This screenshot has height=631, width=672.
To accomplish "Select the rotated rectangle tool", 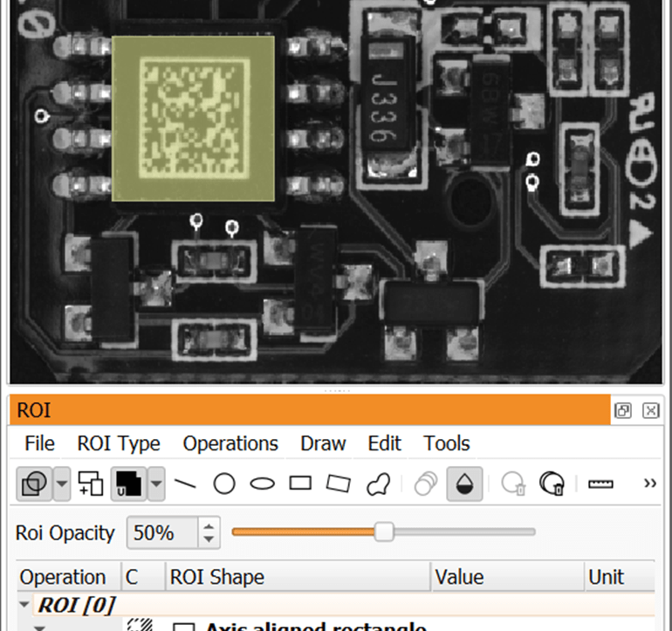I will [339, 484].
